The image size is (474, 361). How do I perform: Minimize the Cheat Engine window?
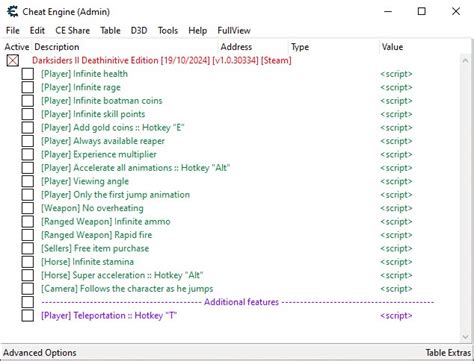388,11
